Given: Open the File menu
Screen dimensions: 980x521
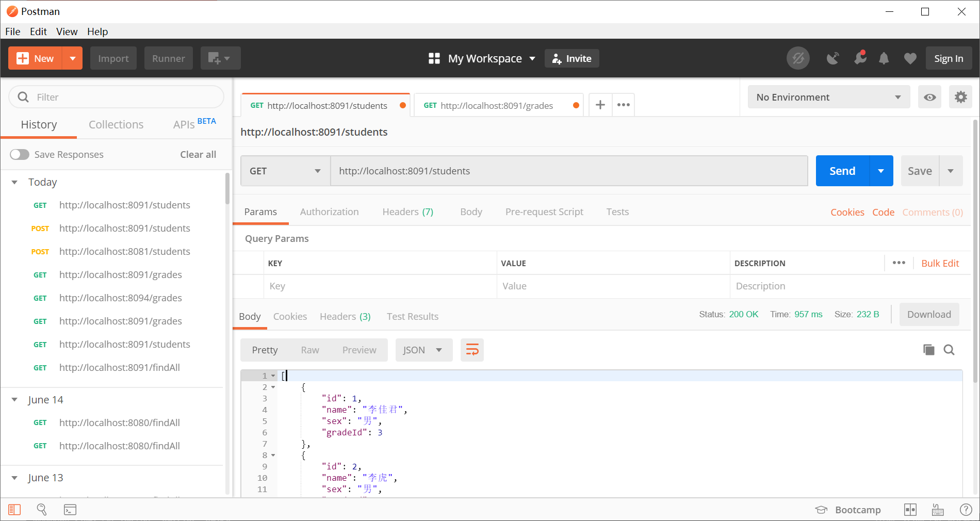Looking at the screenshot, I should coord(13,31).
